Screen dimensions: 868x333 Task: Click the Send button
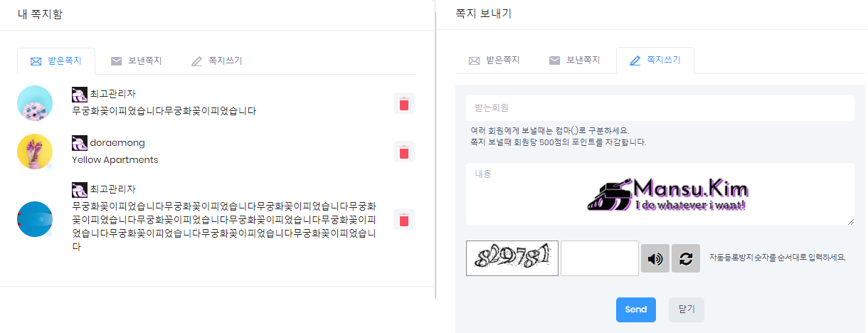pyautogui.click(x=636, y=310)
